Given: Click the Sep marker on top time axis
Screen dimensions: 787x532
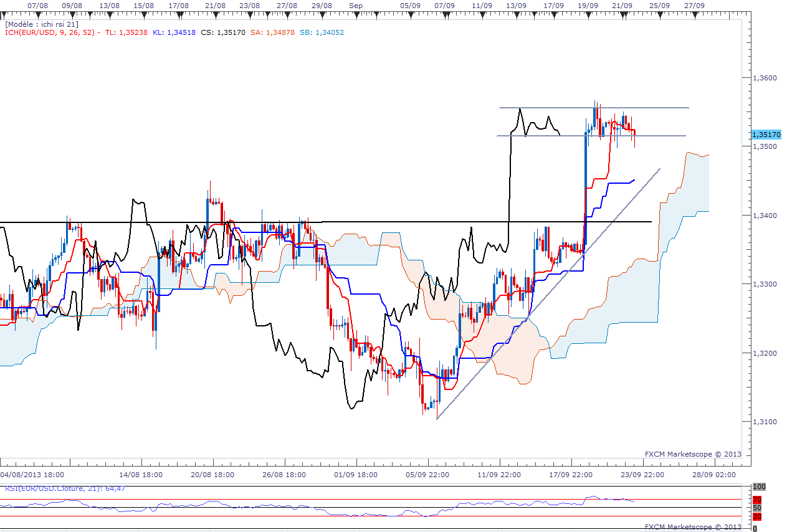Looking at the screenshot, I should click(x=355, y=5).
